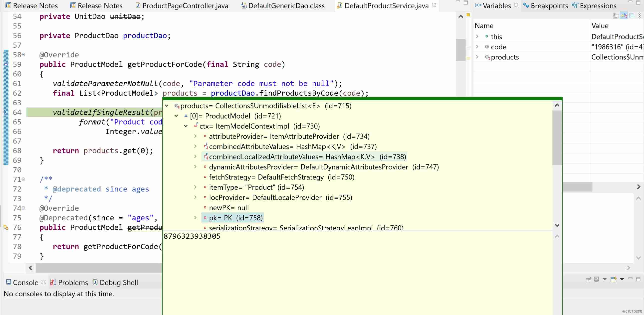Open the Variables view menu (three dots)
The width and height of the screenshot is (644, 315).
click(640, 16)
